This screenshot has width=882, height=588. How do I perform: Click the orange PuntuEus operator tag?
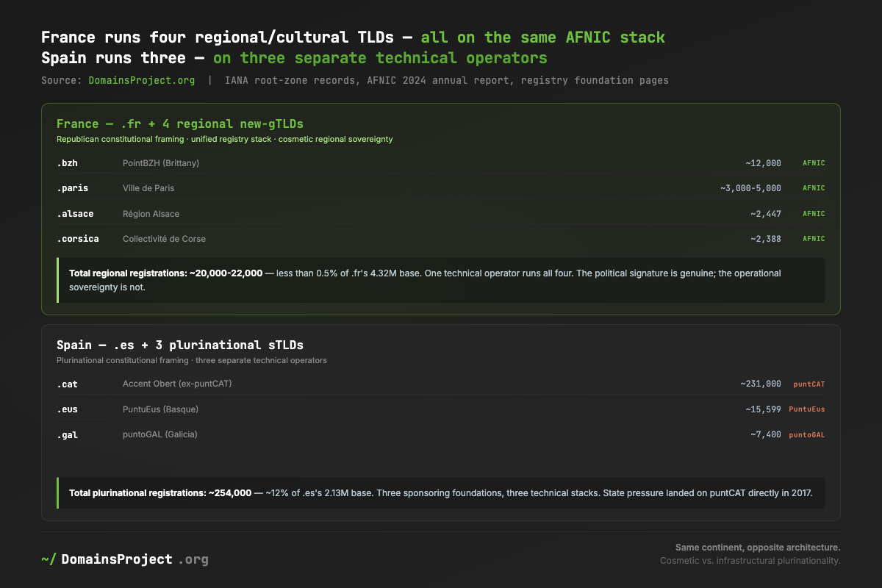click(x=806, y=409)
